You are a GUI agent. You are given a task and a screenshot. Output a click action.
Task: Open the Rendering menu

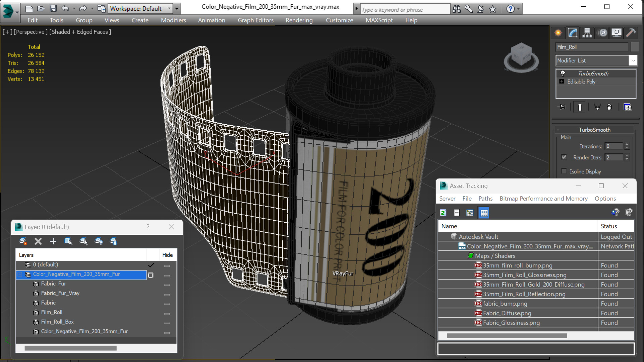coord(299,20)
